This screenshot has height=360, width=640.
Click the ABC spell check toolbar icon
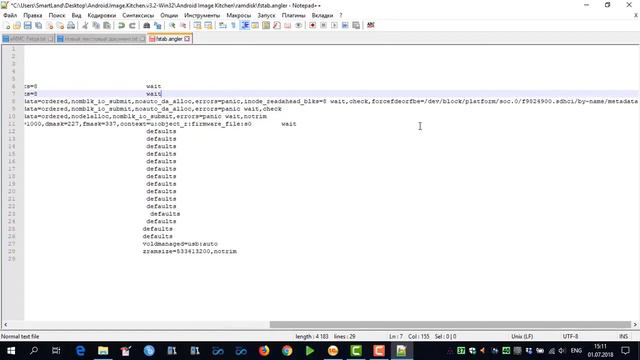pyautogui.click(x=371, y=25)
